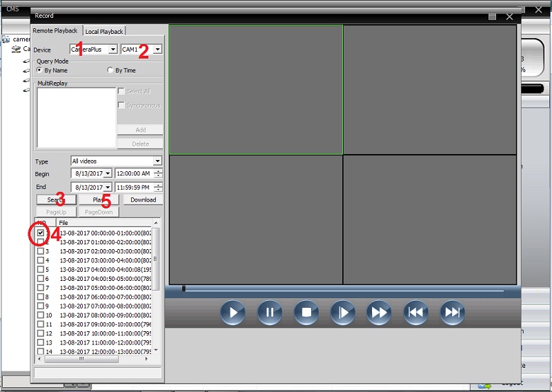The width and height of the screenshot is (552, 392).
Task: Close the Record dialog
Action: click(509, 17)
